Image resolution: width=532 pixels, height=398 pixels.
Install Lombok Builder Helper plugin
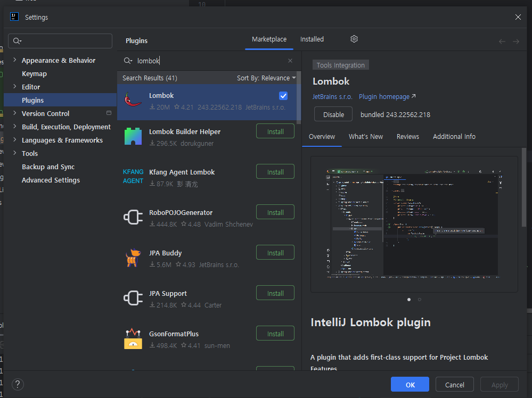pos(275,131)
